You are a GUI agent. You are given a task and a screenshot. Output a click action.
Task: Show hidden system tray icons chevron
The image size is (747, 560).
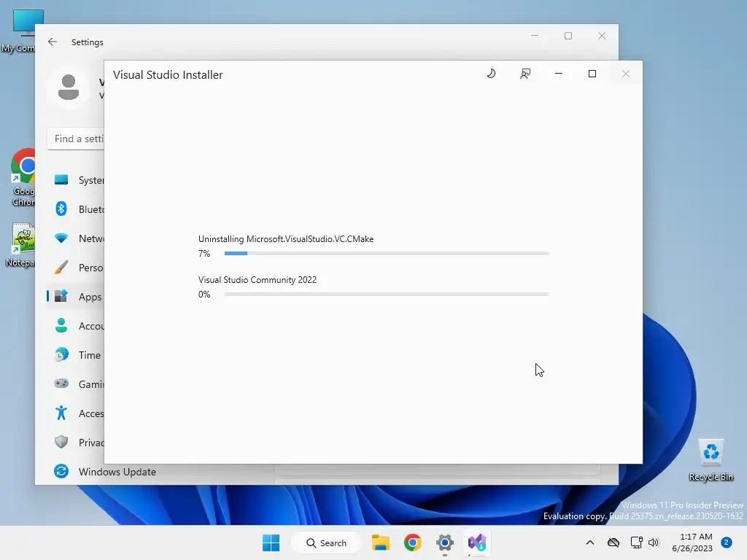[x=589, y=542]
